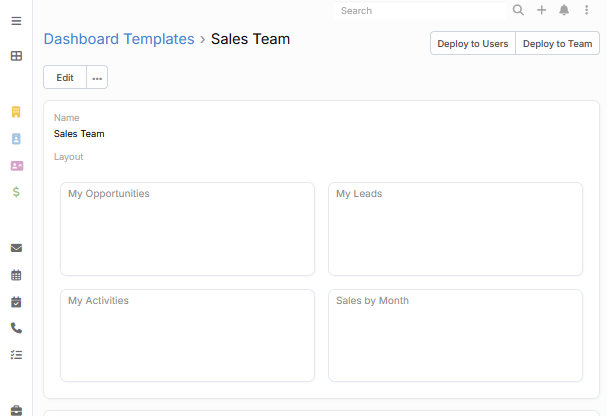The image size is (607, 416).
Task: Open Opportunities via the dollar icon
Action: click(16, 192)
